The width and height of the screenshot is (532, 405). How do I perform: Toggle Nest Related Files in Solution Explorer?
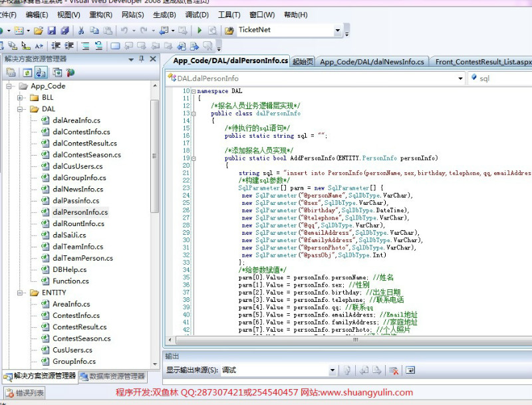(41, 72)
